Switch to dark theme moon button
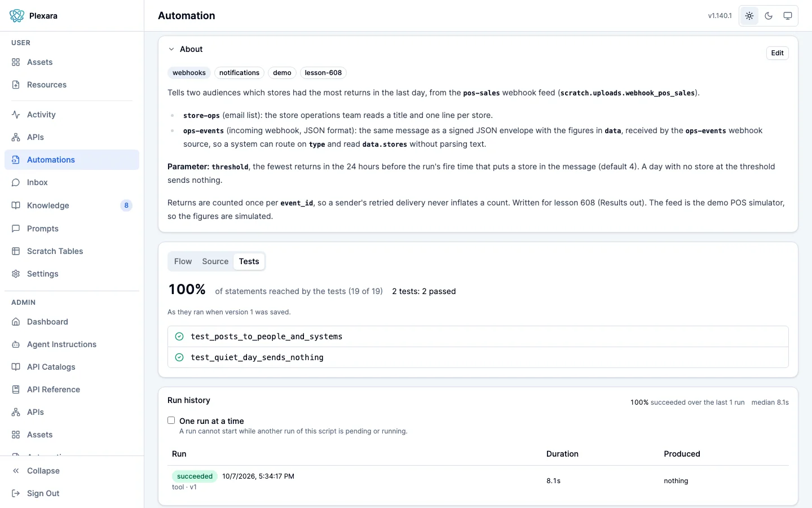 [769, 16]
